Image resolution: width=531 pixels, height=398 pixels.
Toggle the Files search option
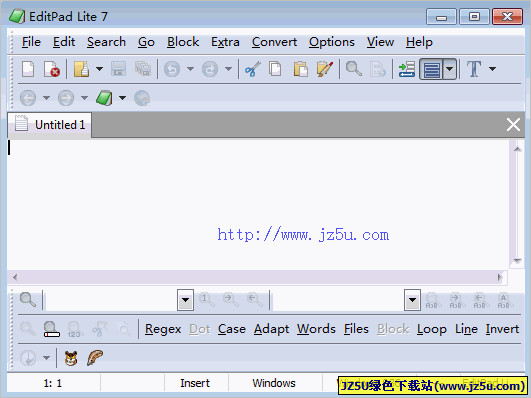point(356,329)
